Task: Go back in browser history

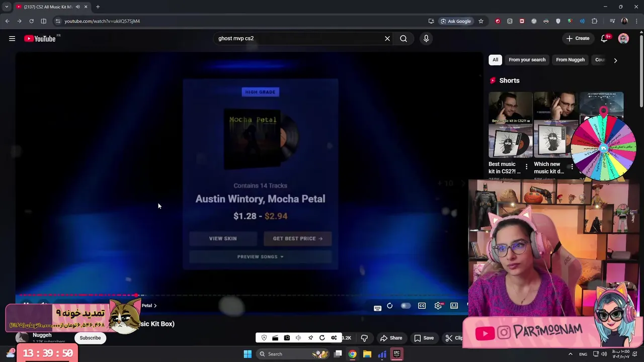Action: 7,21
